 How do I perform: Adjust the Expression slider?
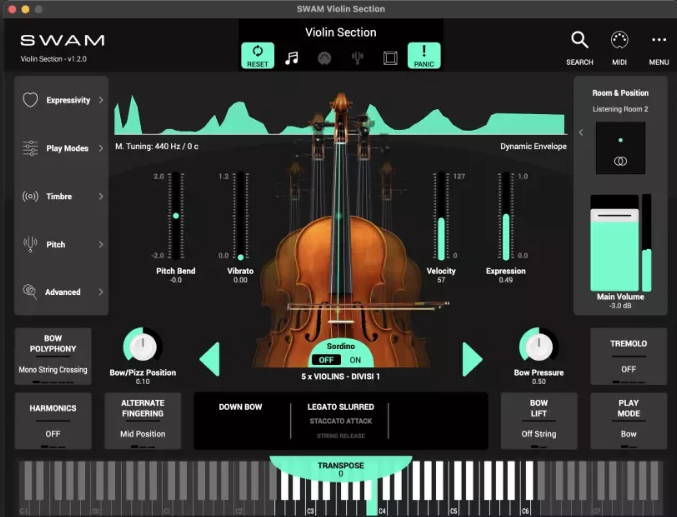click(506, 216)
